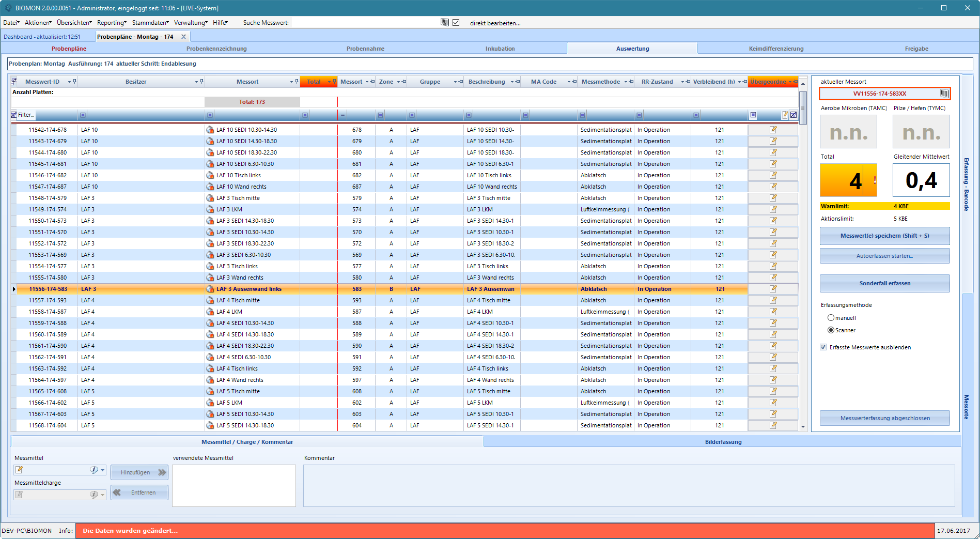This screenshot has height=539, width=980.
Task: Expand the Messmittel dropdown arrow
Action: [102, 470]
